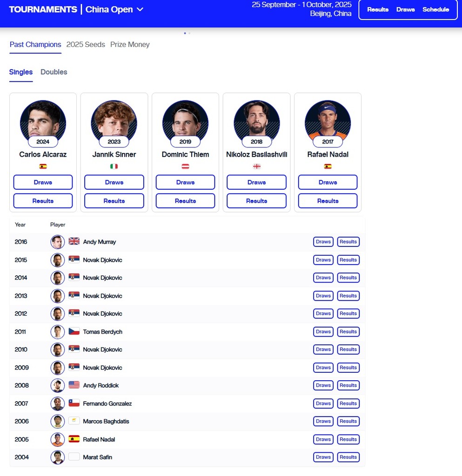Viewport: 462px width, 476px height.
Task: Click Czech flag in the 2011 row
Action: (74, 331)
